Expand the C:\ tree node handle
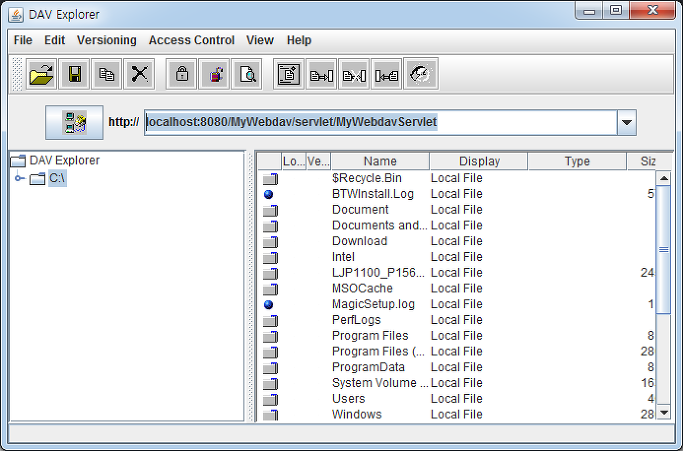This screenshot has width=683, height=451. pyautogui.click(x=18, y=178)
